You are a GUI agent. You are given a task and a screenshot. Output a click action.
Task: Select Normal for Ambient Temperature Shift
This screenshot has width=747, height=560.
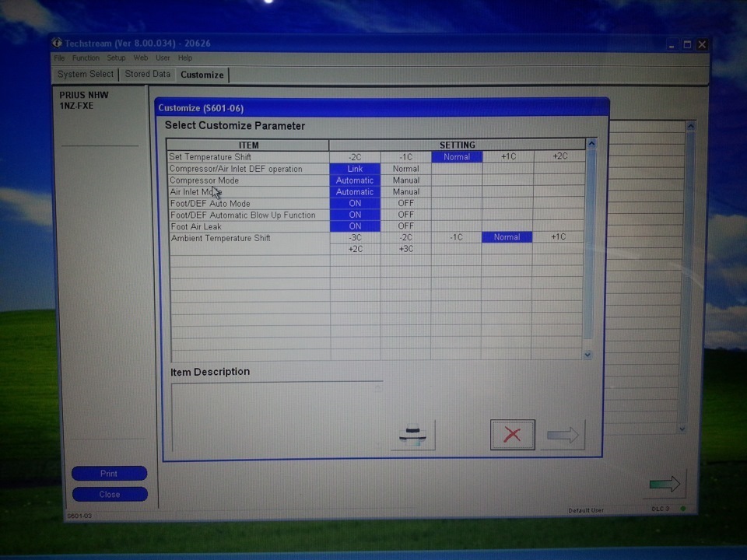tap(507, 236)
